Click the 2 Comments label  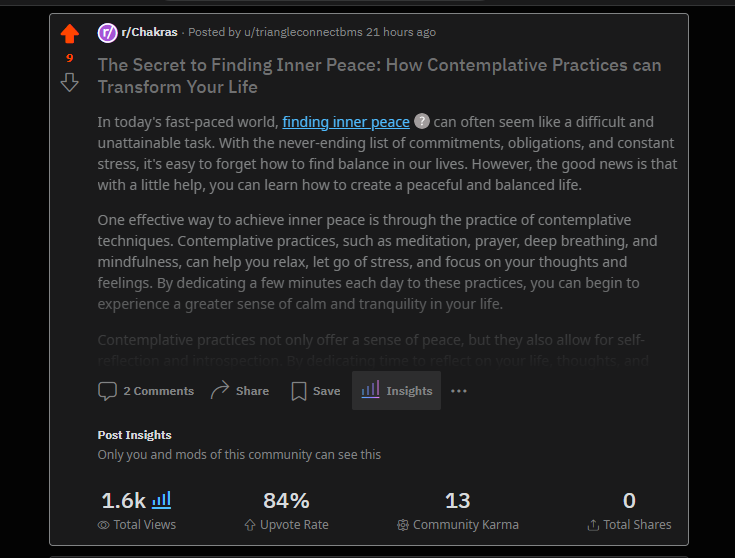pos(158,391)
